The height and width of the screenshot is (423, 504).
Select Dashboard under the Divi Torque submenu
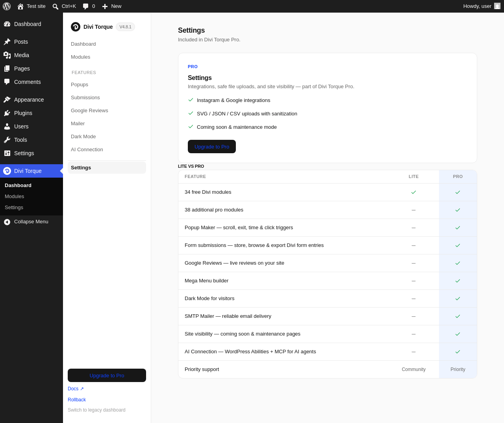click(x=18, y=186)
